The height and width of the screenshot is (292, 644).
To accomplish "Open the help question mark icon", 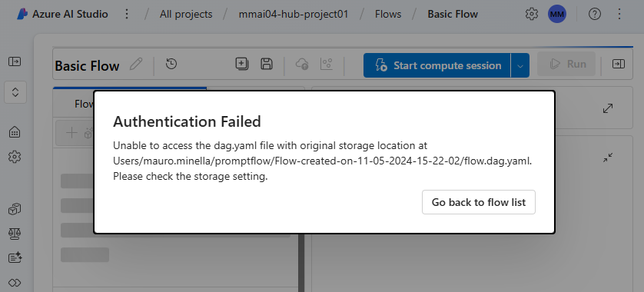I will click(594, 15).
